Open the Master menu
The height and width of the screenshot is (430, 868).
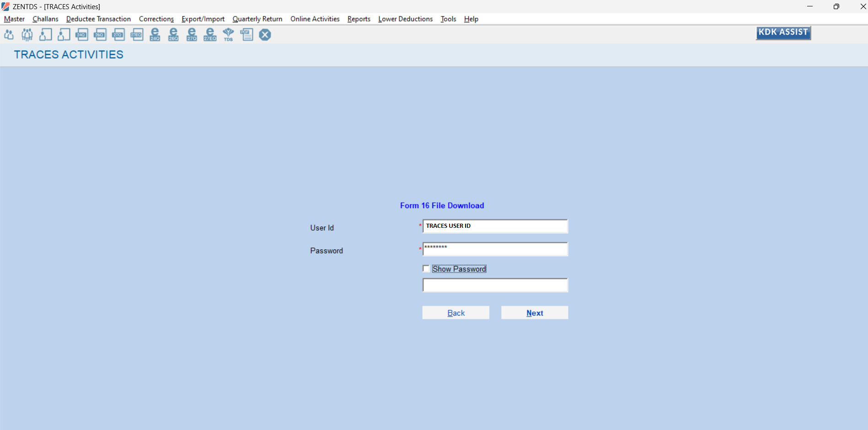[x=14, y=19]
